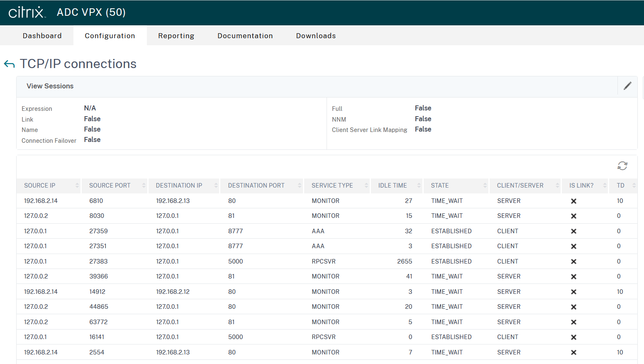
Task: Sort by the Source IP column arrows
Action: [x=77, y=186]
